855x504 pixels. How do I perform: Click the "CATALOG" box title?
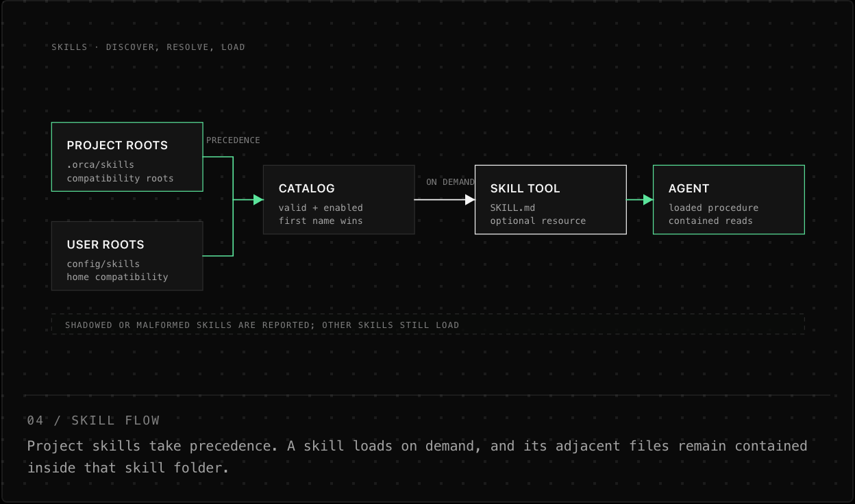[307, 188]
